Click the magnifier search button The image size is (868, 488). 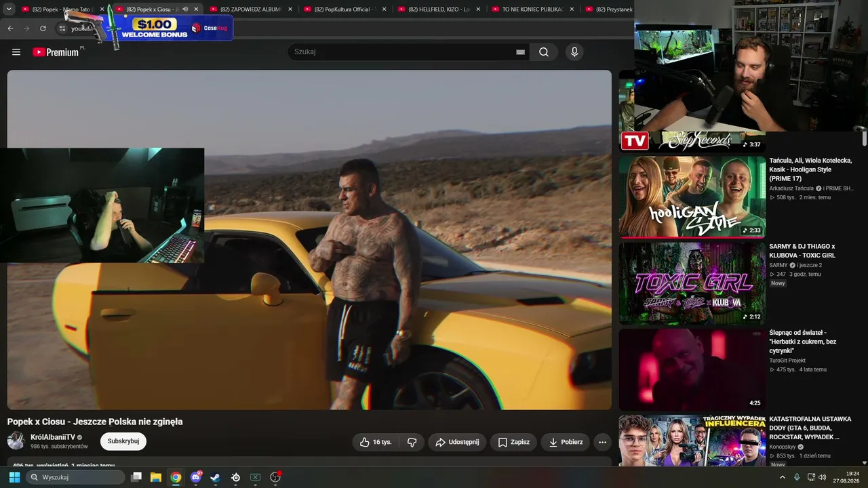click(544, 52)
